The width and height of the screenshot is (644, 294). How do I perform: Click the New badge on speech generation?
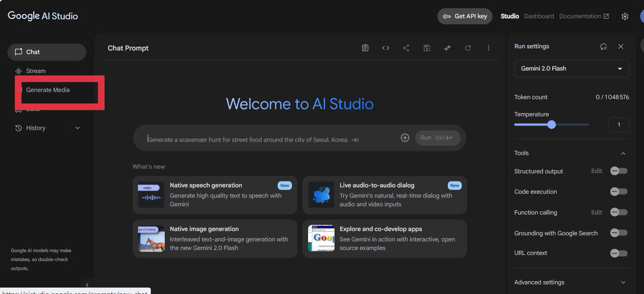pyautogui.click(x=285, y=185)
